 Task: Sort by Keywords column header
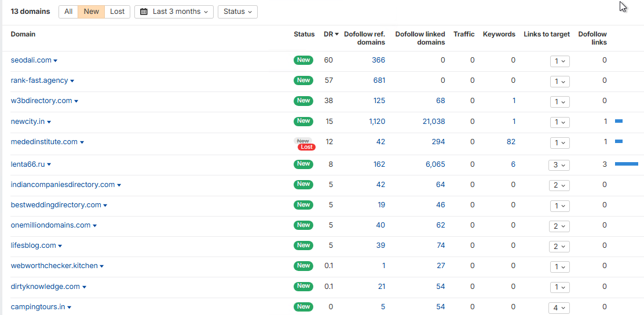point(499,34)
